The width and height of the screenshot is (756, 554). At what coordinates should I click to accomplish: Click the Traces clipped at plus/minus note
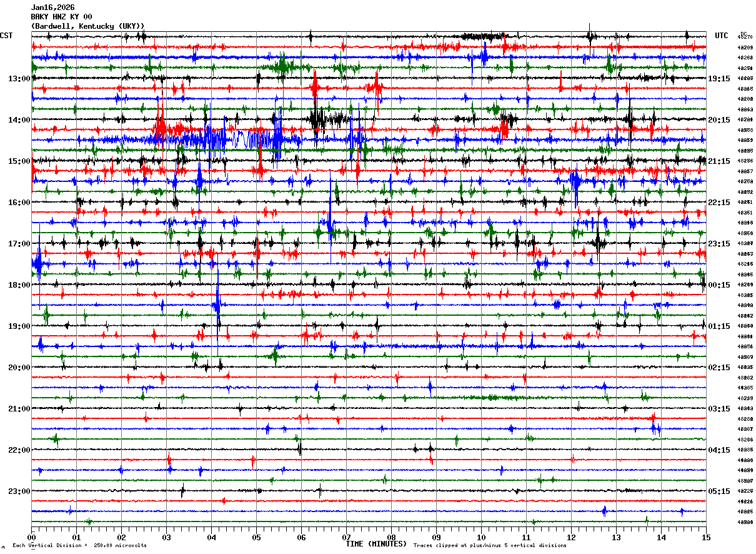coord(490,546)
